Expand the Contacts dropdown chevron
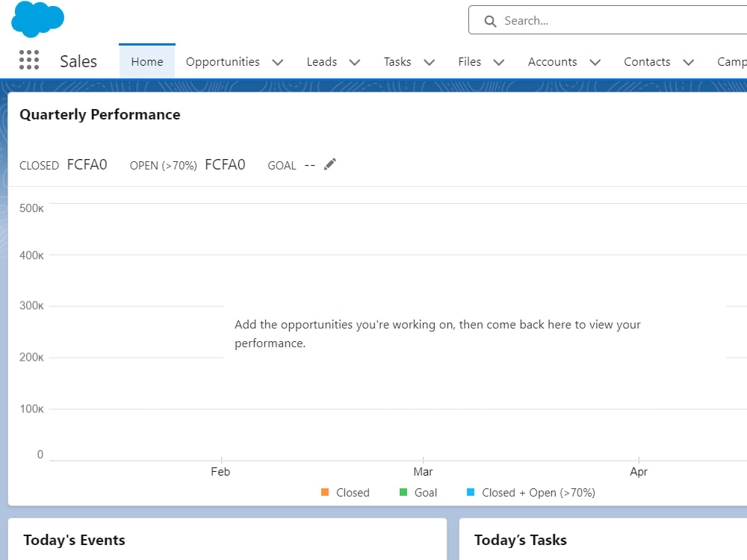This screenshot has height=560, width=747. pyautogui.click(x=689, y=63)
